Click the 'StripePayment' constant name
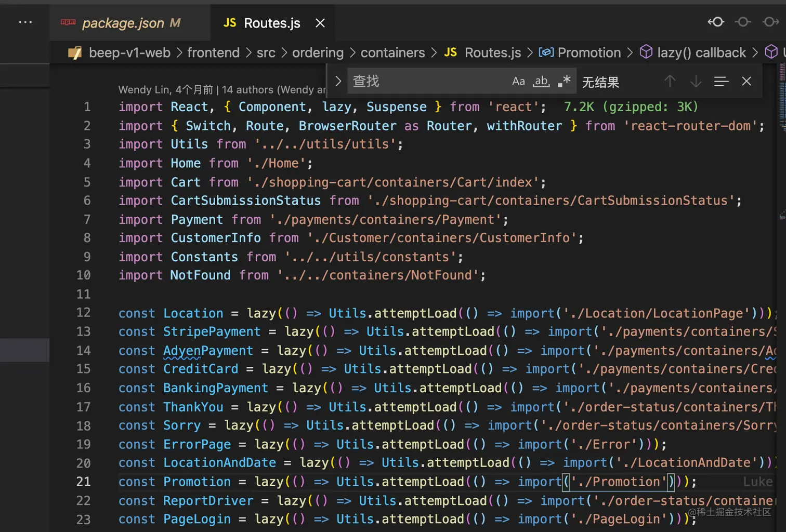Image resolution: width=786 pixels, height=532 pixels. point(212,331)
